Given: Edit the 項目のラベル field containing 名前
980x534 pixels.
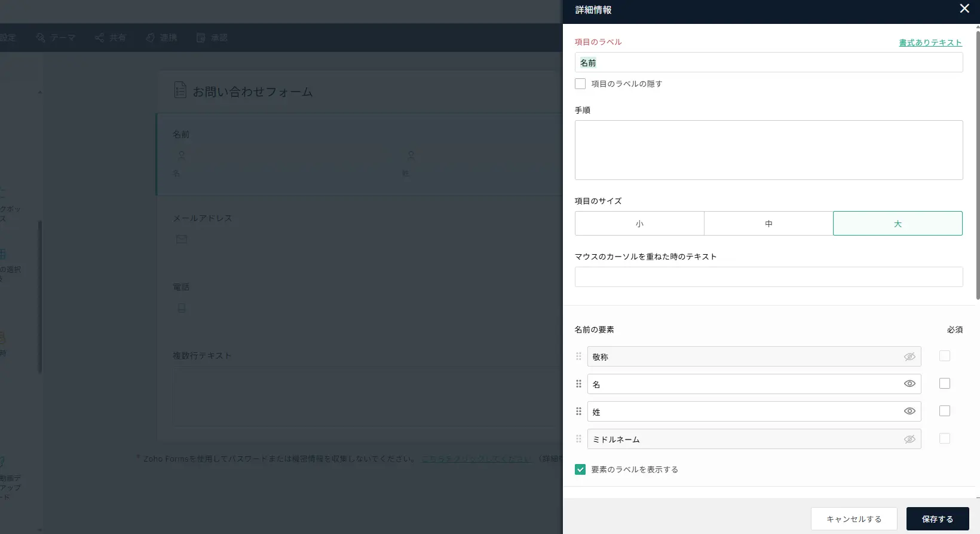Looking at the screenshot, I should [768, 62].
